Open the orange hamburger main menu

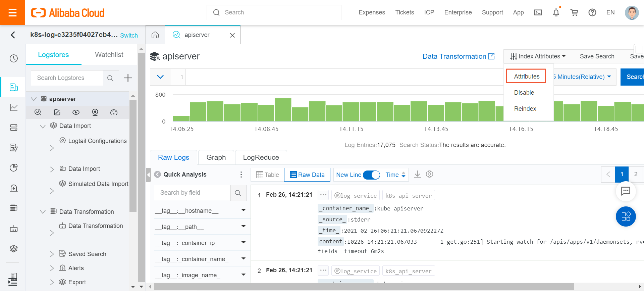tap(12, 12)
